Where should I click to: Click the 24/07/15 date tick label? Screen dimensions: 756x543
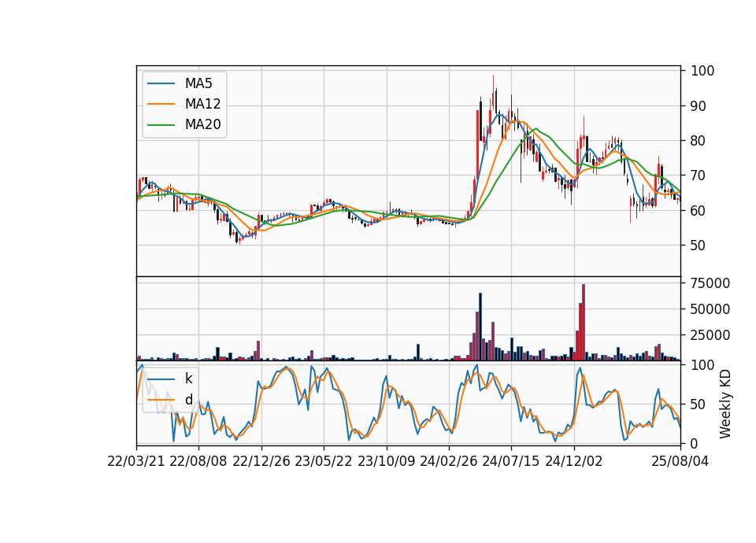click(511, 461)
